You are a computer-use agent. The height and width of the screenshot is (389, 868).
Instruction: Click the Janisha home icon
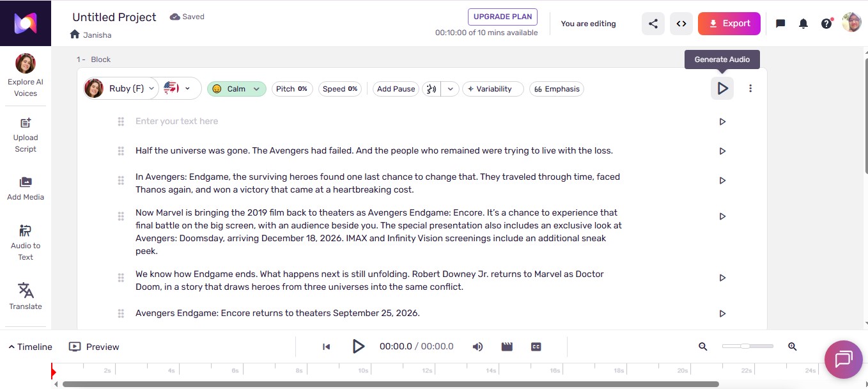tap(75, 35)
